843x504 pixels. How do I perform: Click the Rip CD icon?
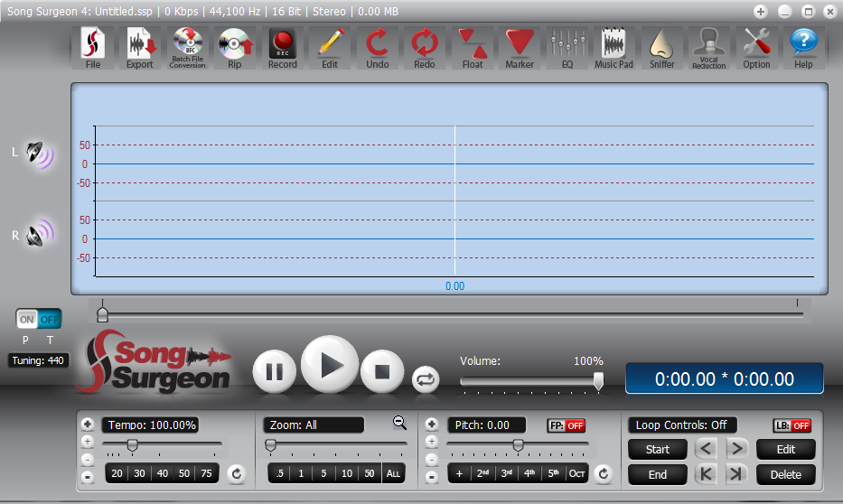point(234,49)
